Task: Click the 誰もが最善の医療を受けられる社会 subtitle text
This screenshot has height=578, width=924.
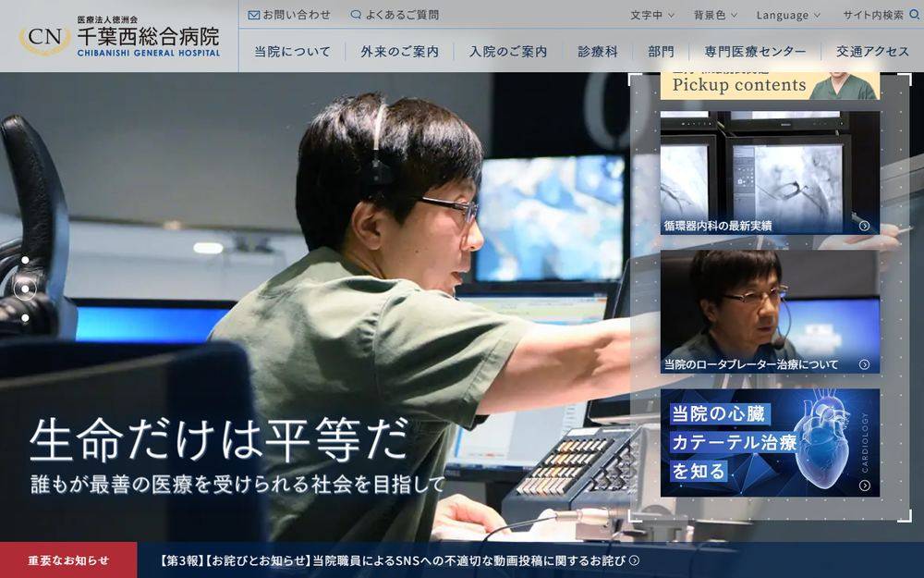Action: point(238,485)
